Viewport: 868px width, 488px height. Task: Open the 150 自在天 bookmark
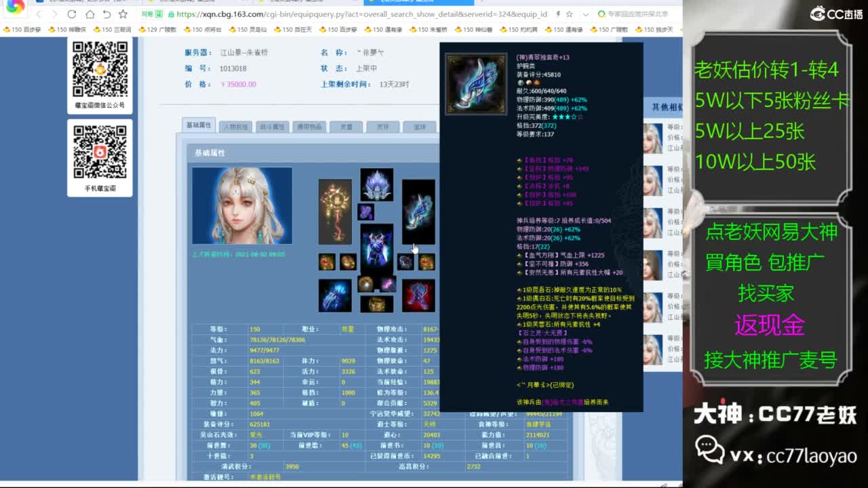(293, 29)
